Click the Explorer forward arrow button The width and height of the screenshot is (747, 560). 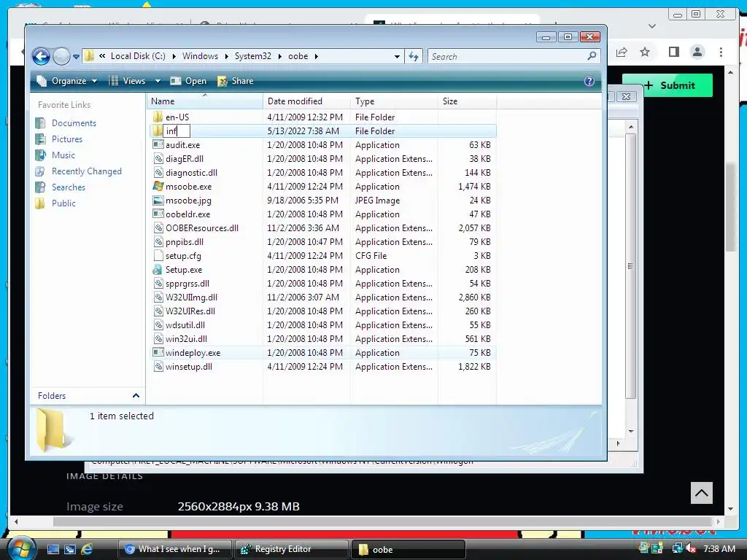click(61, 57)
